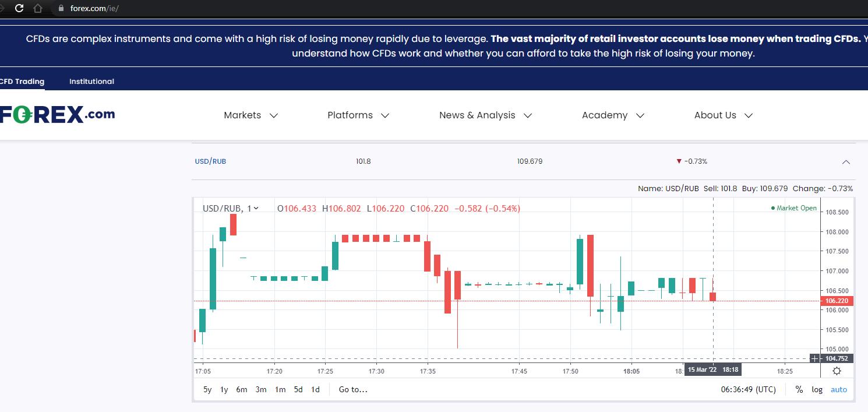The height and width of the screenshot is (412, 868).
Task: Toggle log scale on chart
Action: tap(817, 389)
